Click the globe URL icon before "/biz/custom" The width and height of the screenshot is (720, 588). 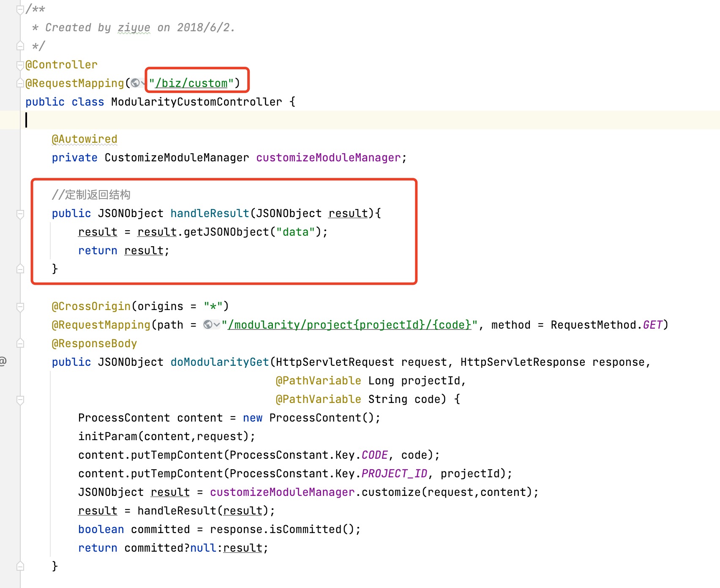coord(135,83)
